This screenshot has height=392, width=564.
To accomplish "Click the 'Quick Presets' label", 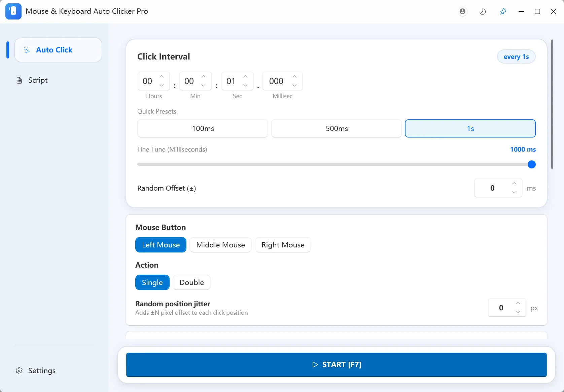I will click(157, 111).
